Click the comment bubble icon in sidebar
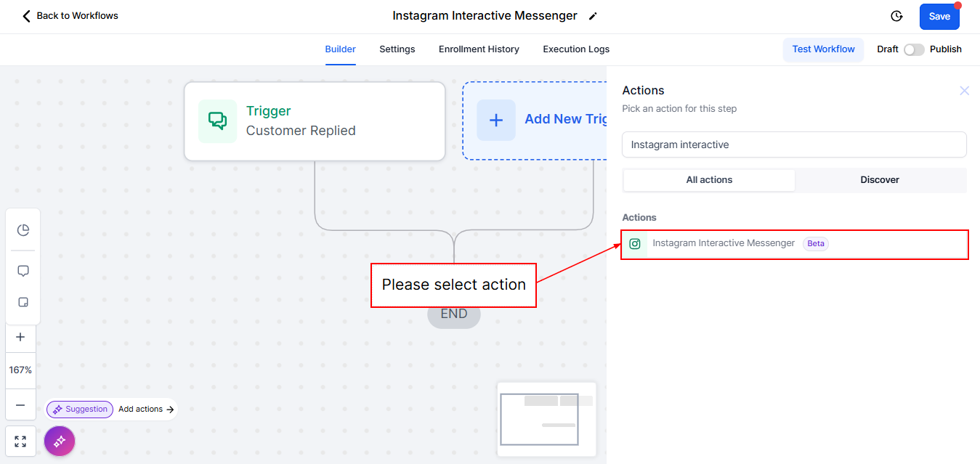The image size is (980, 464). (23, 271)
